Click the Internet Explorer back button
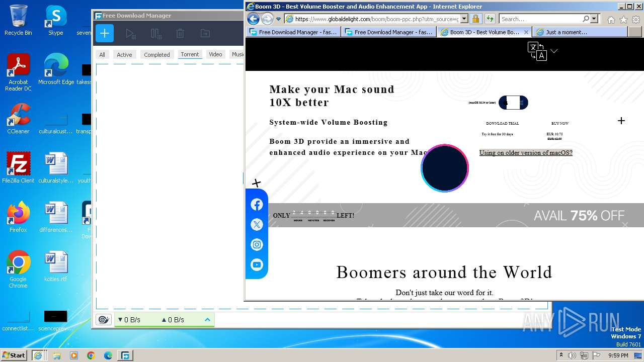644x362 pixels. pyautogui.click(x=253, y=19)
